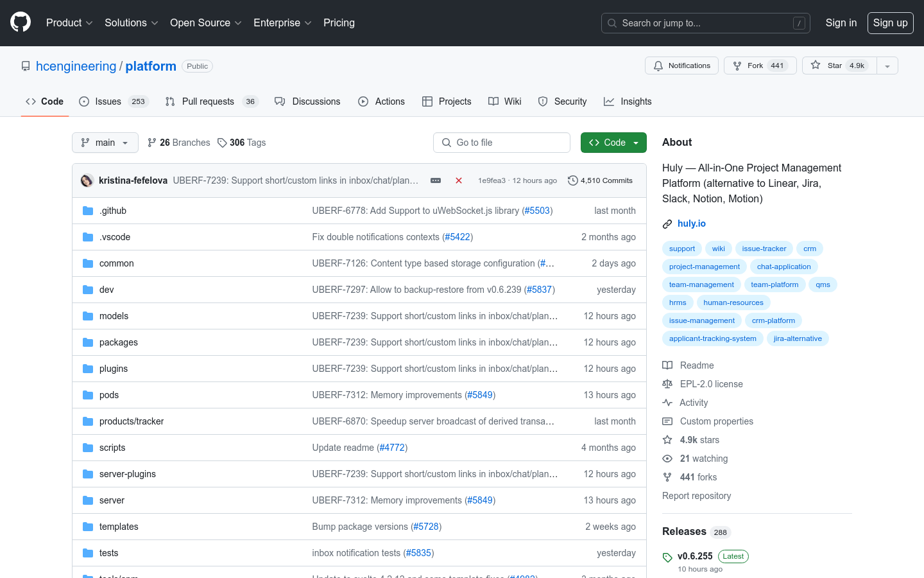Click the GitHub logo in the header
924x578 pixels.
point(20,22)
